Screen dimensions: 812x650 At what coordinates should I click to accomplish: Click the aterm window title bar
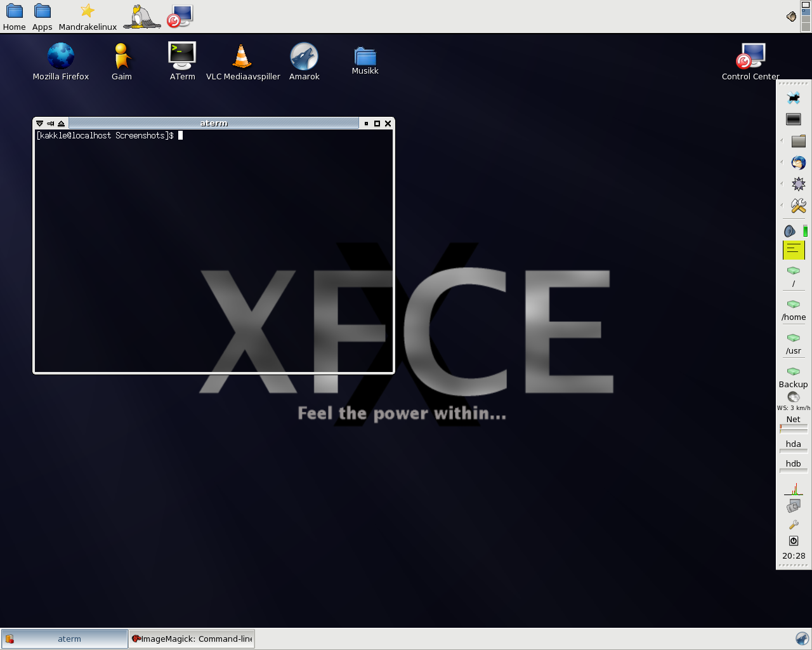coord(214,123)
